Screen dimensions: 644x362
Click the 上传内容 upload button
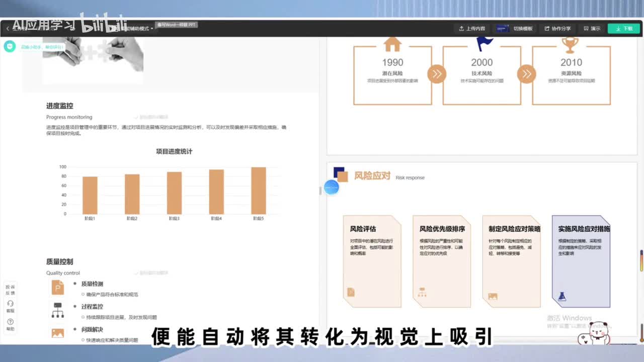[472, 29]
